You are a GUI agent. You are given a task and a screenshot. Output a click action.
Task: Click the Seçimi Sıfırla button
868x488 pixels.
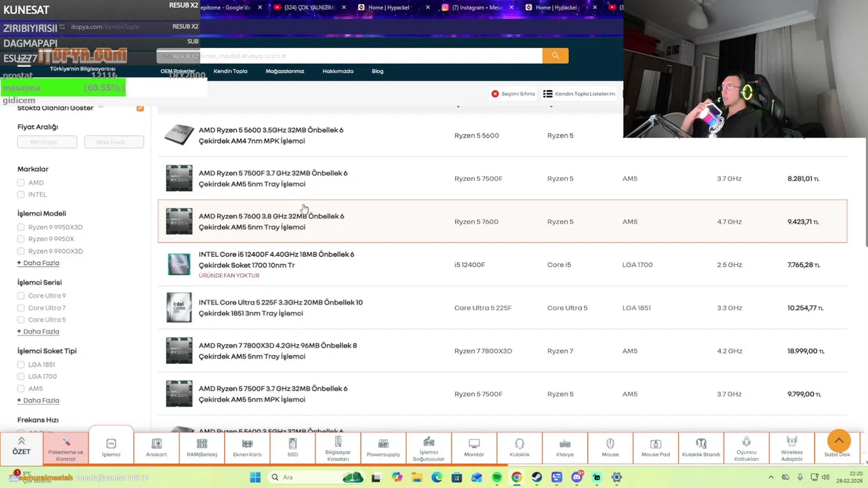pyautogui.click(x=513, y=94)
